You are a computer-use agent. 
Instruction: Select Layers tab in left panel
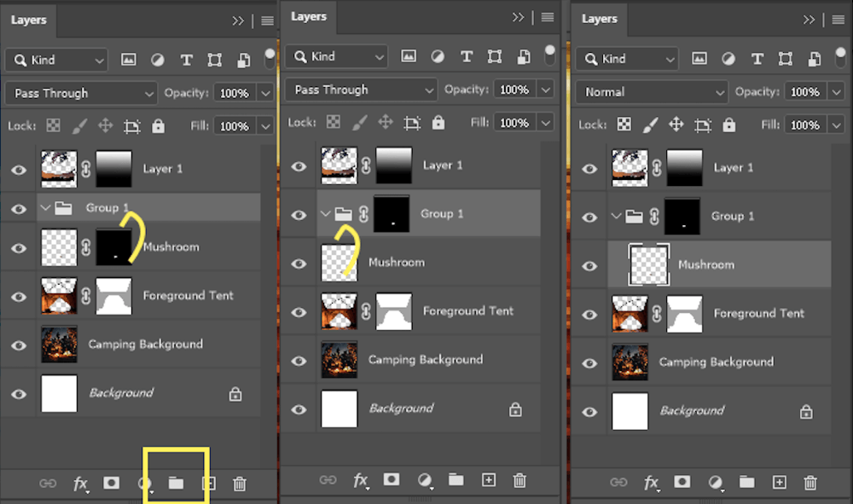click(x=28, y=20)
